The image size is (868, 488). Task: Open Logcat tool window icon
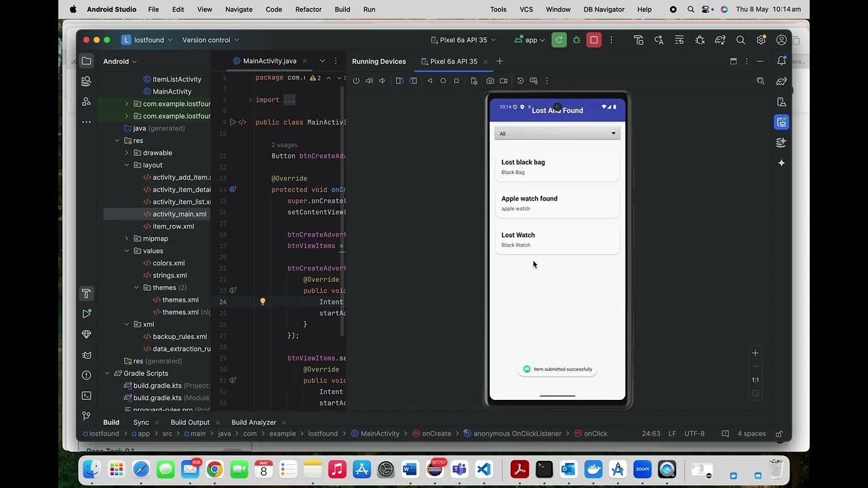(86, 354)
